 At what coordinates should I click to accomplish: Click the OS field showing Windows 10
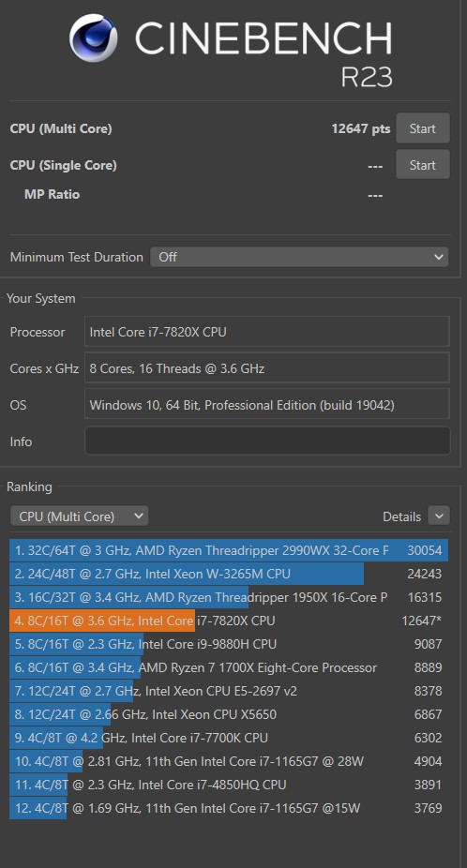coord(267,405)
